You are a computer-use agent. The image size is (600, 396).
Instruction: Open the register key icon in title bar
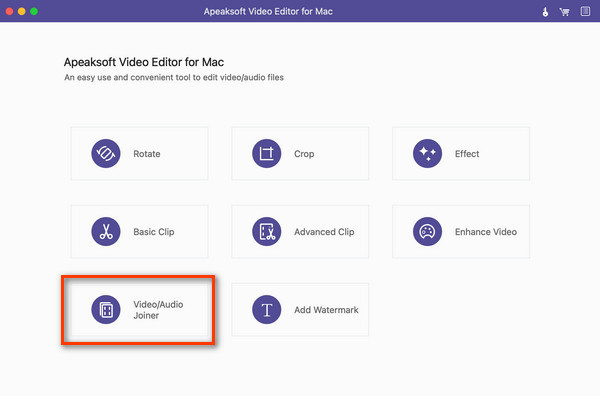(545, 12)
